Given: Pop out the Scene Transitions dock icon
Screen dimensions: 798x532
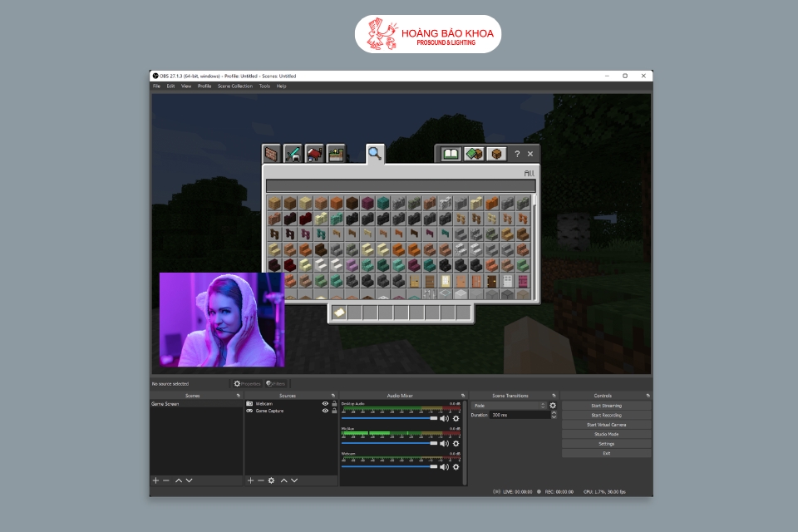Looking at the screenshot, I should coord(554,396).
